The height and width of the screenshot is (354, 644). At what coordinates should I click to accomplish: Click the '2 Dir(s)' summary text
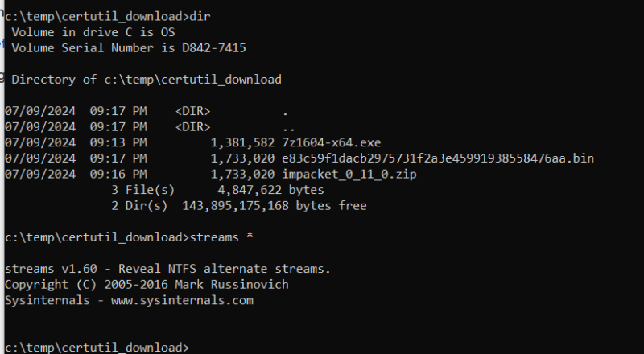139,206
